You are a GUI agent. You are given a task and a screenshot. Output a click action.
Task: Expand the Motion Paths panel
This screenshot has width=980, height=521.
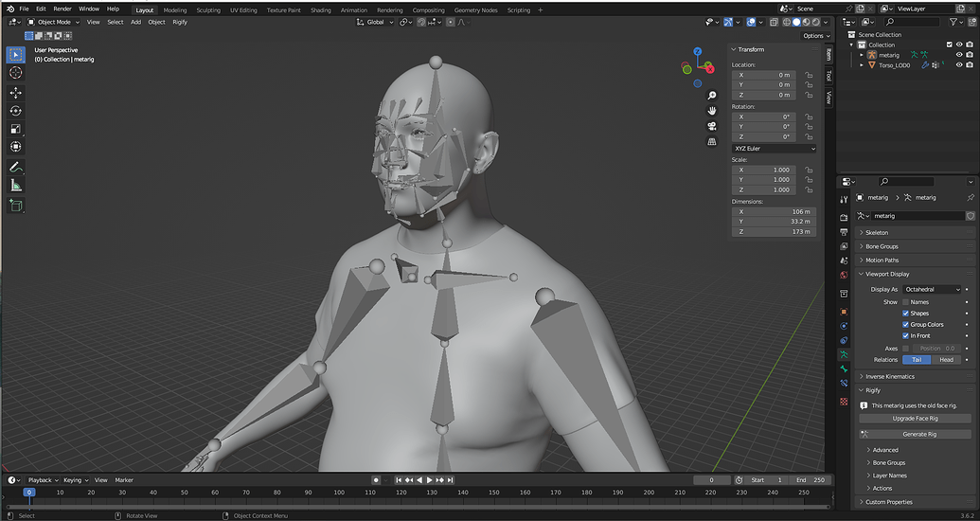[x=915, y=260]
